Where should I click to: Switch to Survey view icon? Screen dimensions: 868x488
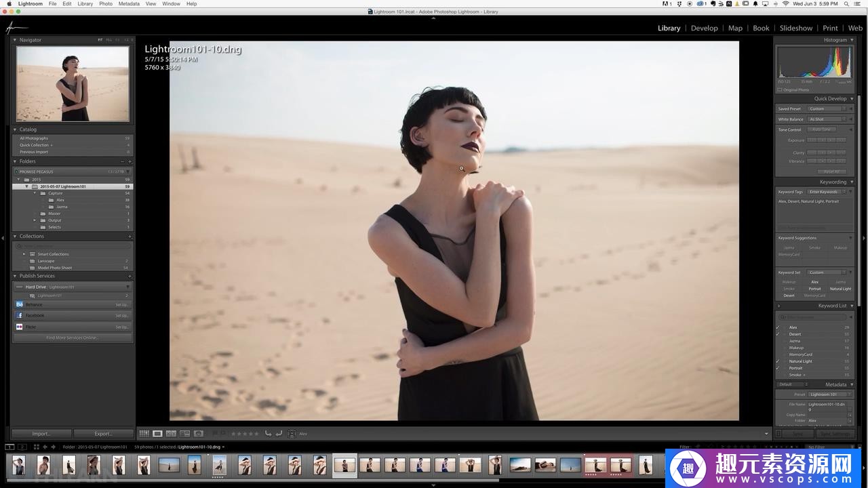(x=184, y=434)
